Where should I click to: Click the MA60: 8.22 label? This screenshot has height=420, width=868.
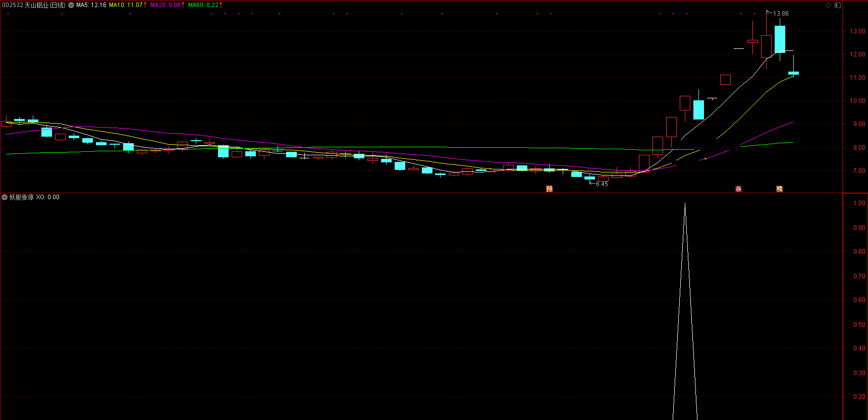pyautogui.click(x=203, y=5)
